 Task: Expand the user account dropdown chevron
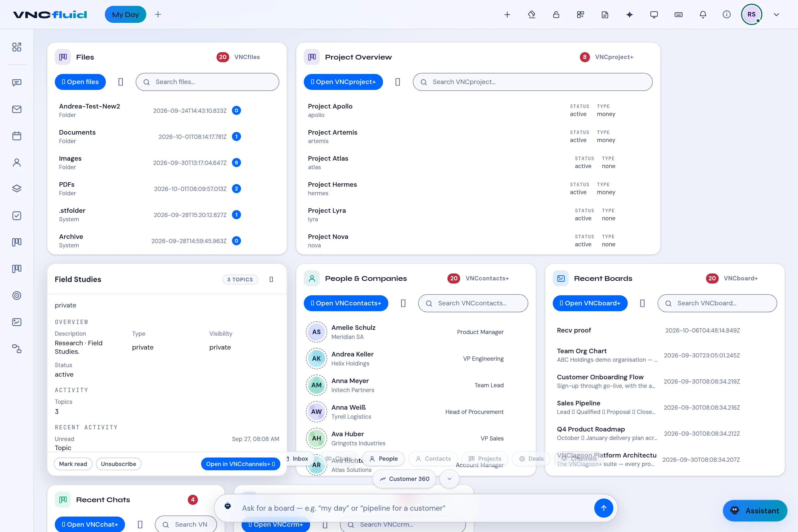click(x=776, y=15)
